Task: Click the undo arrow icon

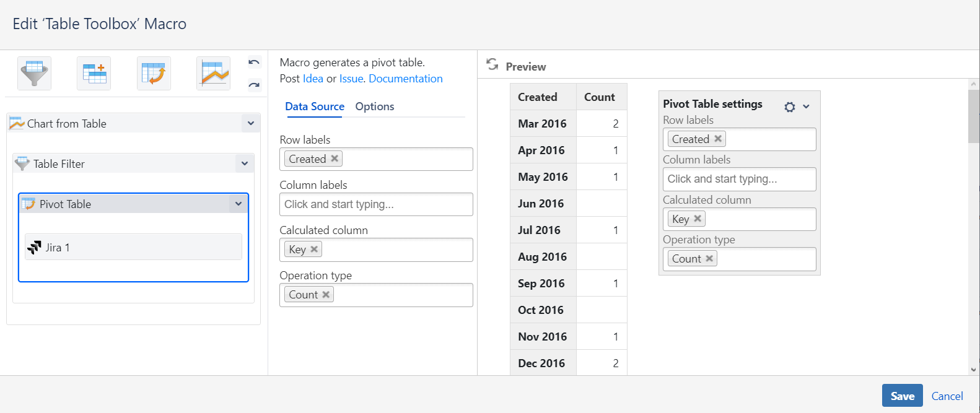Action: [254, 63]
